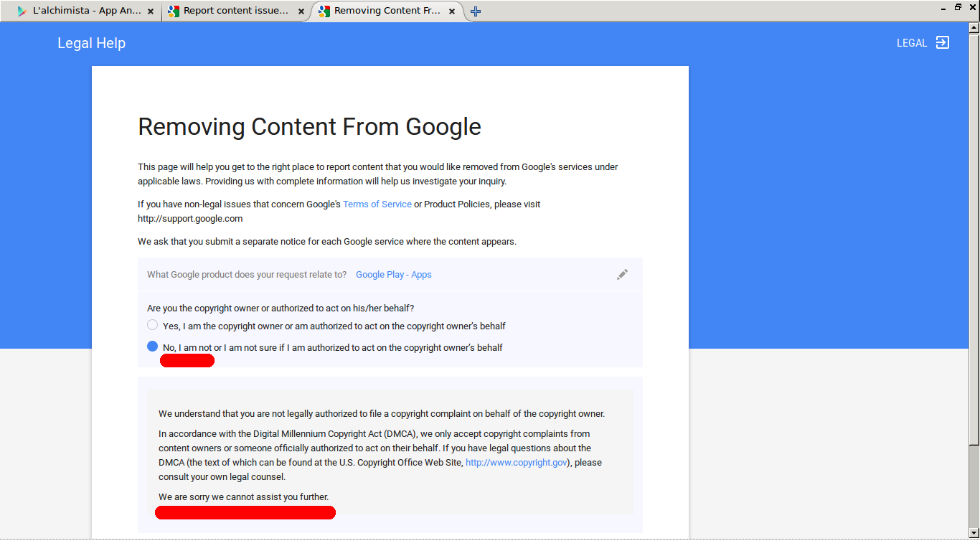Click the heading Removing Content From Google
Viewport: 980px width, 551px height.
309,127
